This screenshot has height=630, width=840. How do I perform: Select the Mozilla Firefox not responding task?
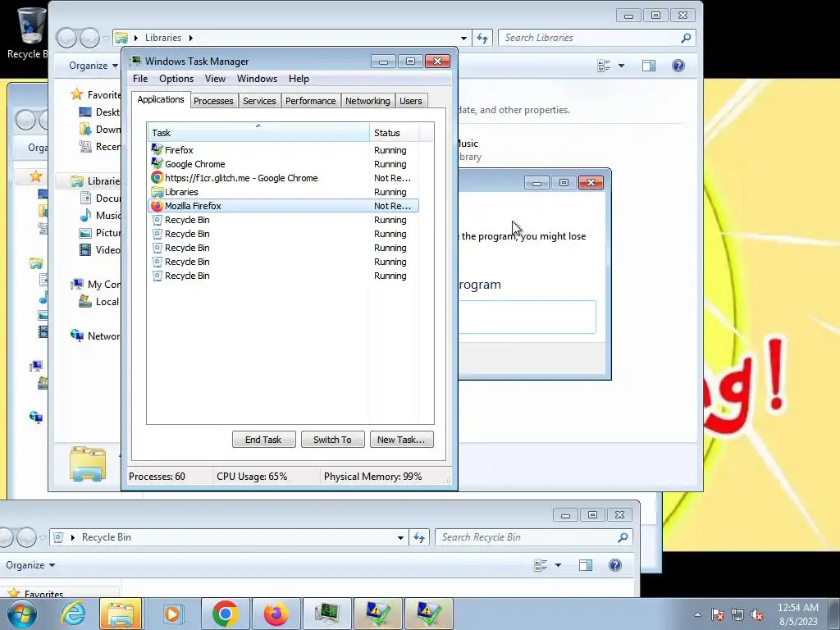[283, 206]
